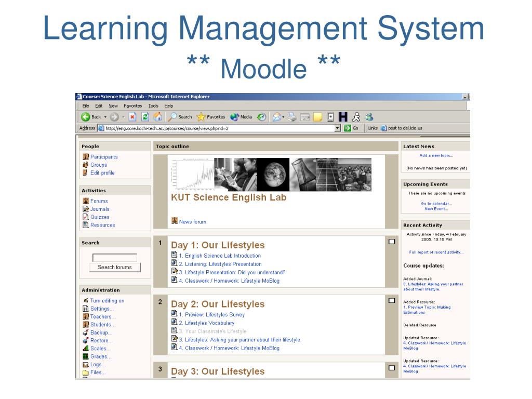The image size is (532, 399).
Task: Click the Forward arrow icon
Action: [114, 117]
